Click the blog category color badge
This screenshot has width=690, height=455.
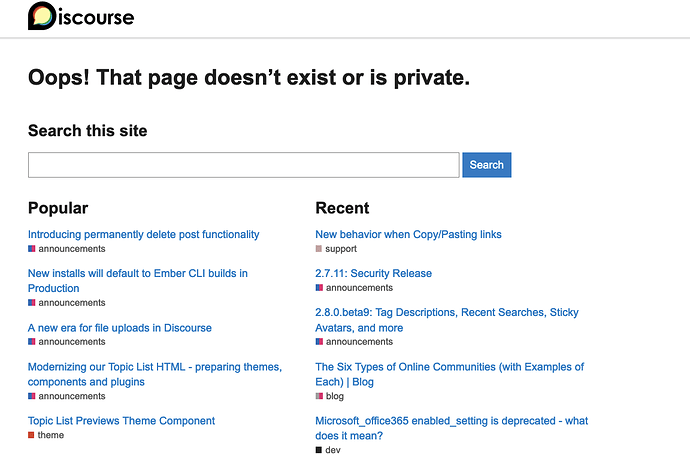[319, 396]
